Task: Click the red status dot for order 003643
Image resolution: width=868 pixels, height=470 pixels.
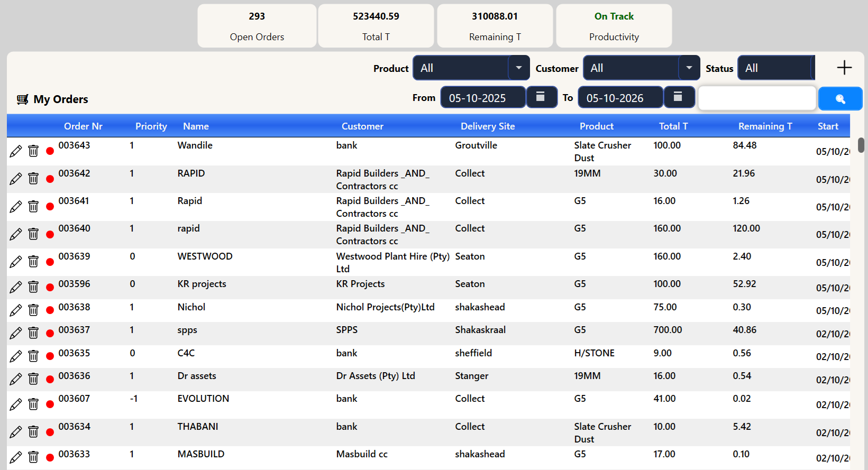Action: coord(50,151)
